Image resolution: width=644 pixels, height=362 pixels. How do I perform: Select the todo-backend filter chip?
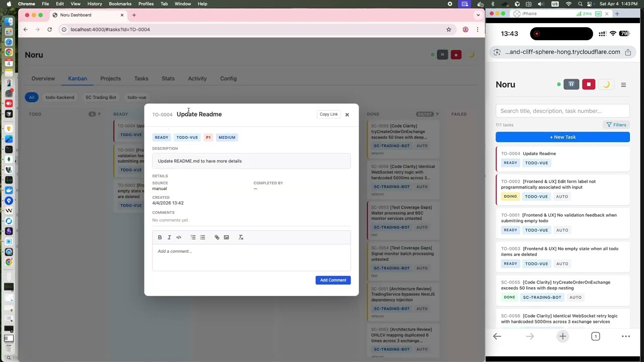[60, 98]
